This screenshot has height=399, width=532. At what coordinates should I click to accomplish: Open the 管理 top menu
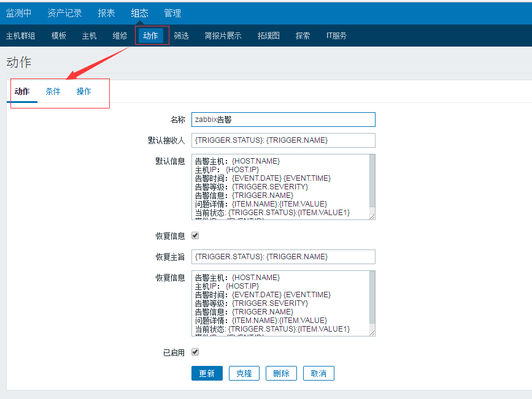pyautogui.click(x=172, y=13)
